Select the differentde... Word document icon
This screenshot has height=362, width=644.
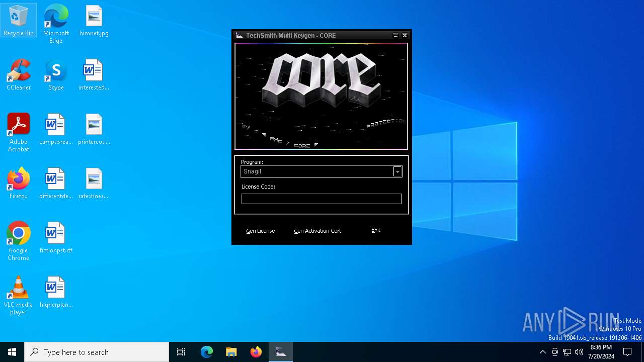pos(56,184)
